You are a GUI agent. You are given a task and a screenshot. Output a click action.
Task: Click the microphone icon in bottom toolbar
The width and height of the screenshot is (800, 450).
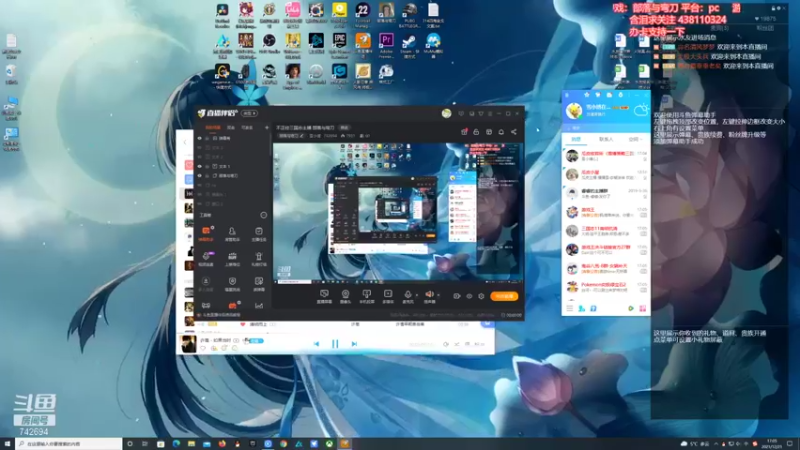click(408, 294)
